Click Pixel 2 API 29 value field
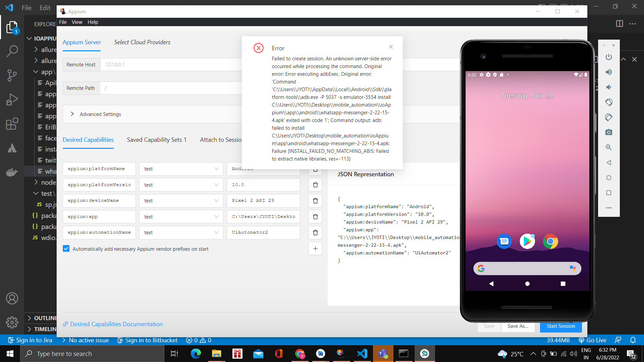Viewport: 644px width, 362px height. 263,201
